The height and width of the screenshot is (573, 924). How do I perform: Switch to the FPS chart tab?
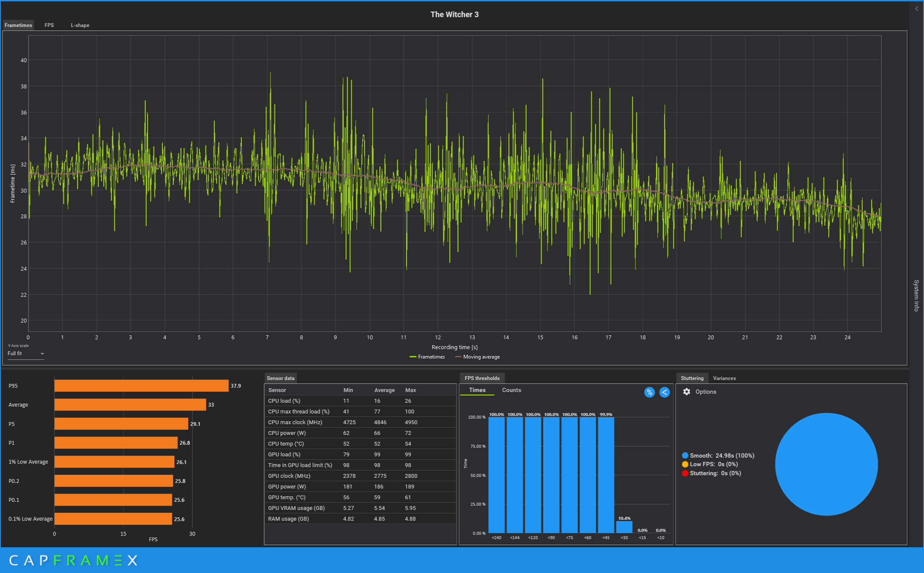point(49,25)
